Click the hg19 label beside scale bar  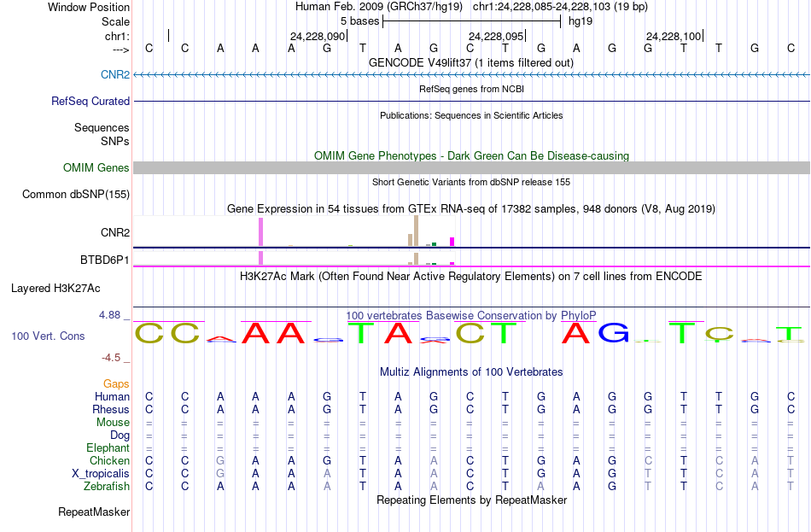[x=581, y=21]
